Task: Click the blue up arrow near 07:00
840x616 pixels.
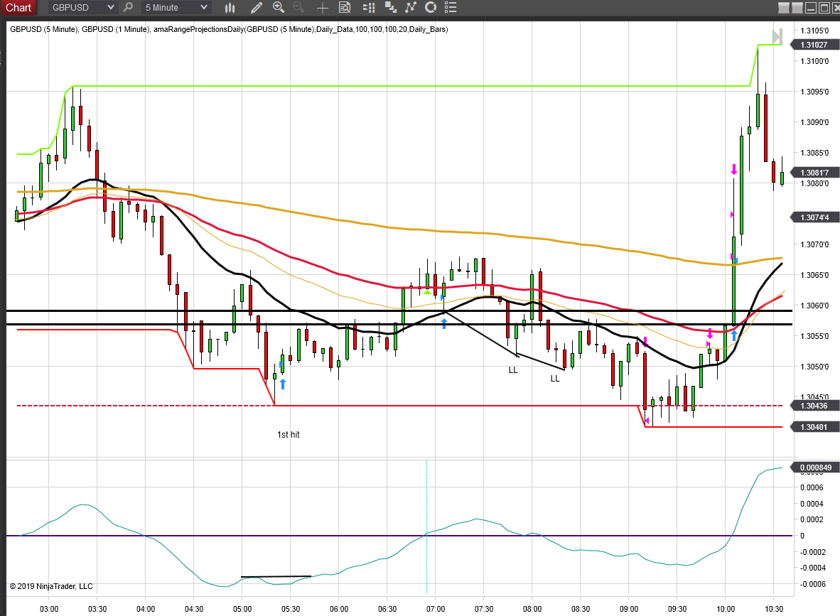Action: pos(444,323)
